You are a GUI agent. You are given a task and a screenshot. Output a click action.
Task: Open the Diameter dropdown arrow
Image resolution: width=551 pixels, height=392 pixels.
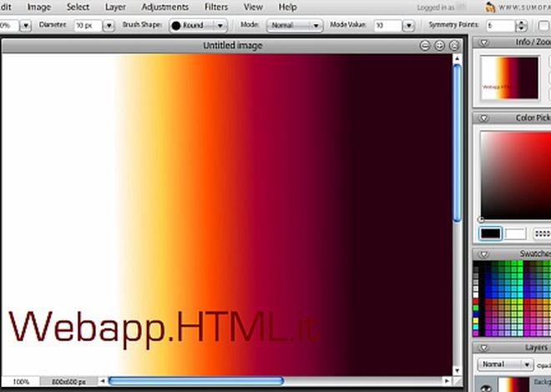[109, 26]
